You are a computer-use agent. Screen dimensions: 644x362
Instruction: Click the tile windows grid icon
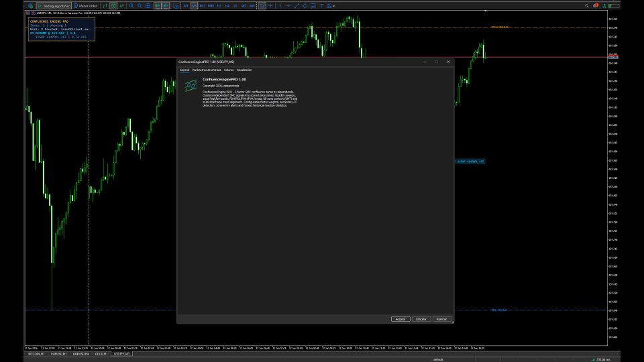148,6
